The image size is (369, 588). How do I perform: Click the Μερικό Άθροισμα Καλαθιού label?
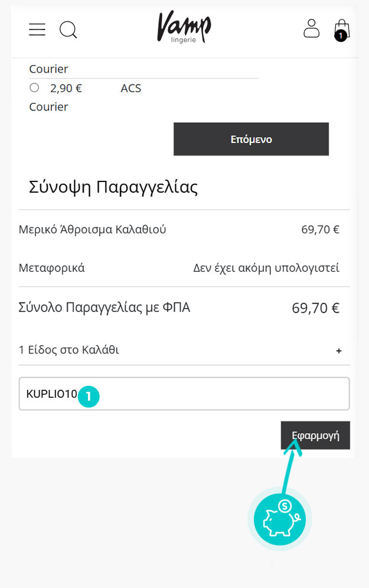click(93, 229)
